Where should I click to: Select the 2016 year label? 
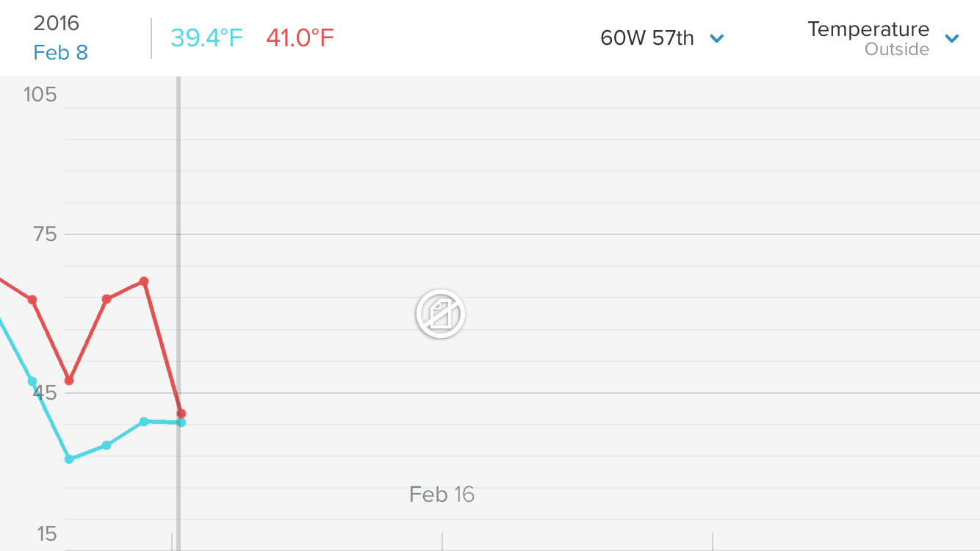(x=57, y=23)
